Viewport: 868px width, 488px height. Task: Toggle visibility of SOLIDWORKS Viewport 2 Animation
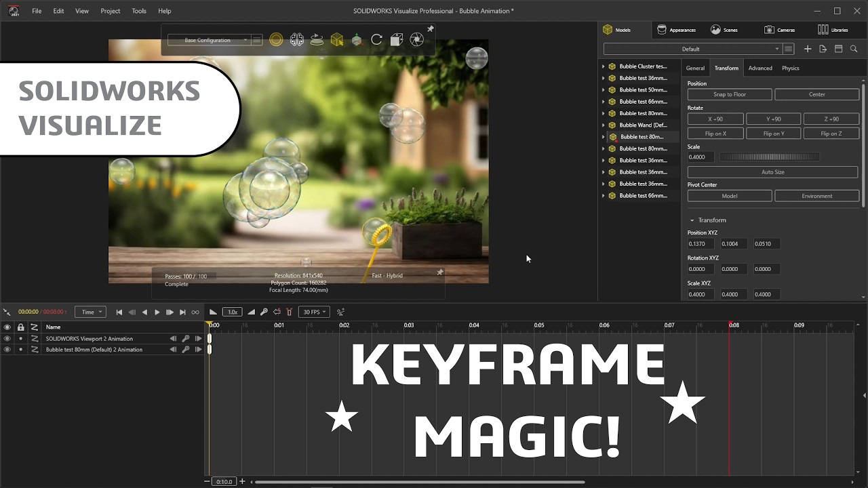point(7,338)
